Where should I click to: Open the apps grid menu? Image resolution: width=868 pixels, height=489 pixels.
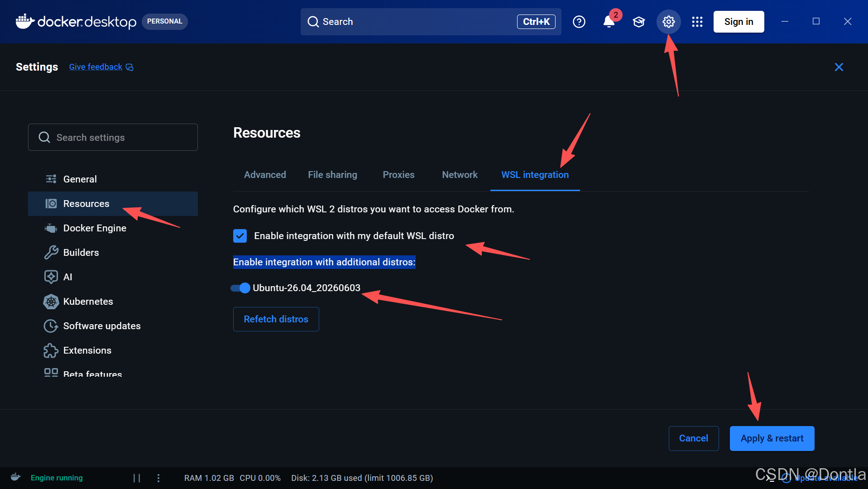tap(697, 22)
